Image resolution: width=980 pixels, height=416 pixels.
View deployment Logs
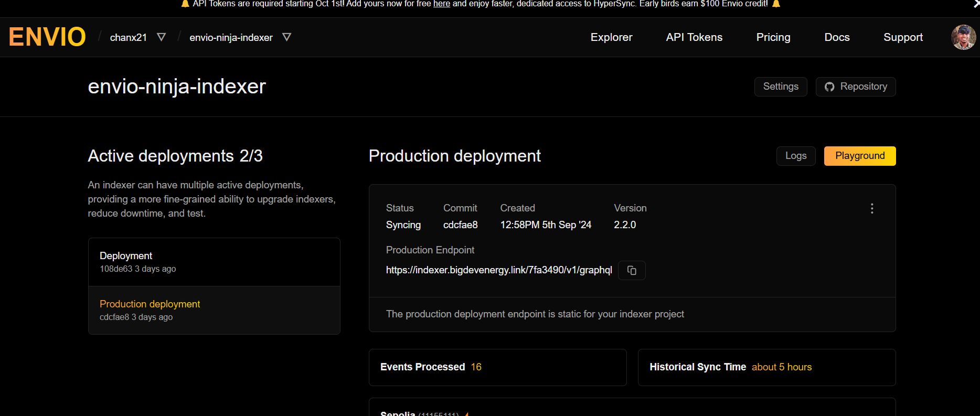[796, 156]
